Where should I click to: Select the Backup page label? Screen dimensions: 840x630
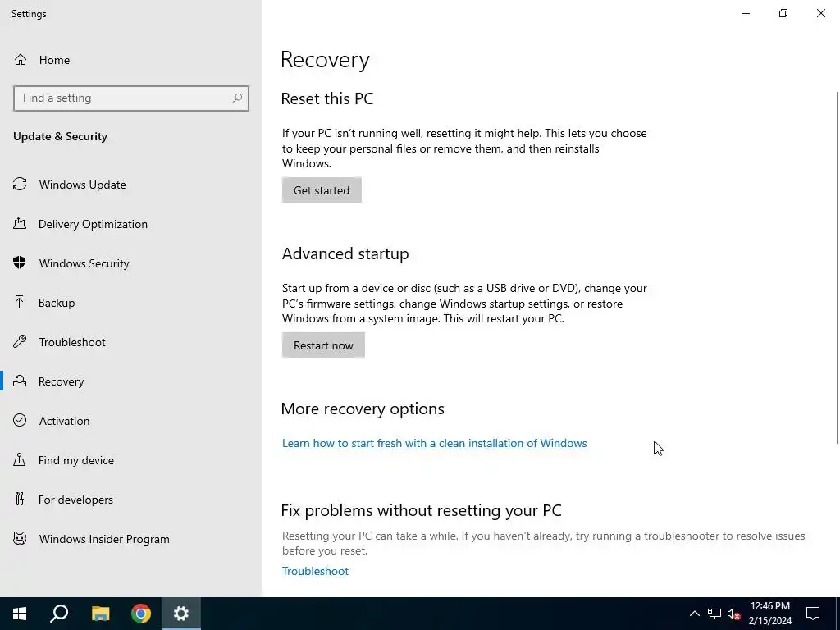(57, 303)
